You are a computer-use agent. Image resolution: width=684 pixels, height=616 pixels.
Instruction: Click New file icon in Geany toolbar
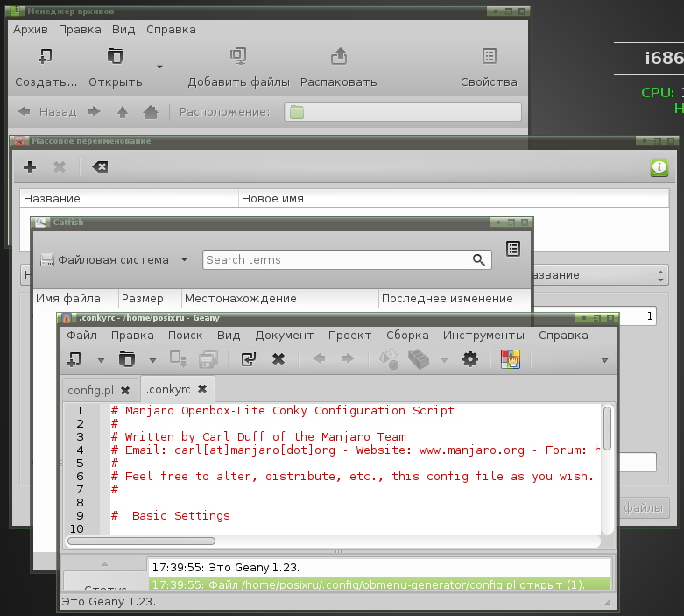click(74, 359)
